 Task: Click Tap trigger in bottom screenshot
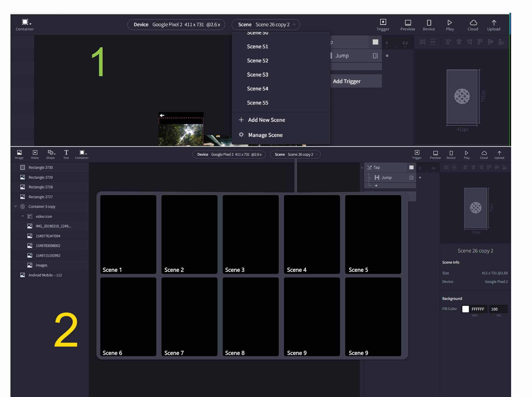pos(390,167)
